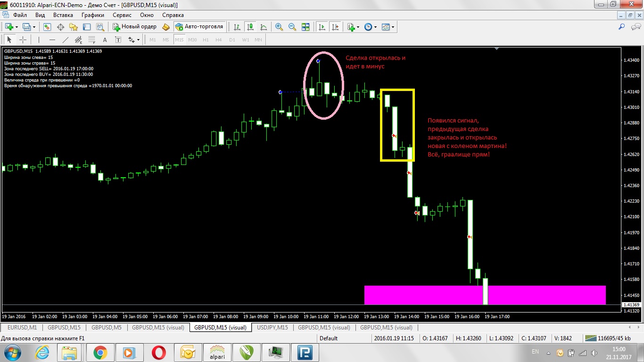Click the Default profile in status bar
This screenshot has height=362, width=644.
(329, 338)
